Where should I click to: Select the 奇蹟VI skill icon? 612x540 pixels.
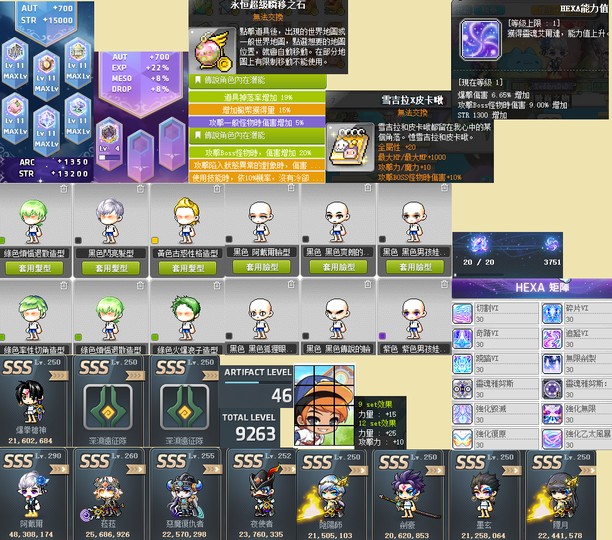click(462, 339)
